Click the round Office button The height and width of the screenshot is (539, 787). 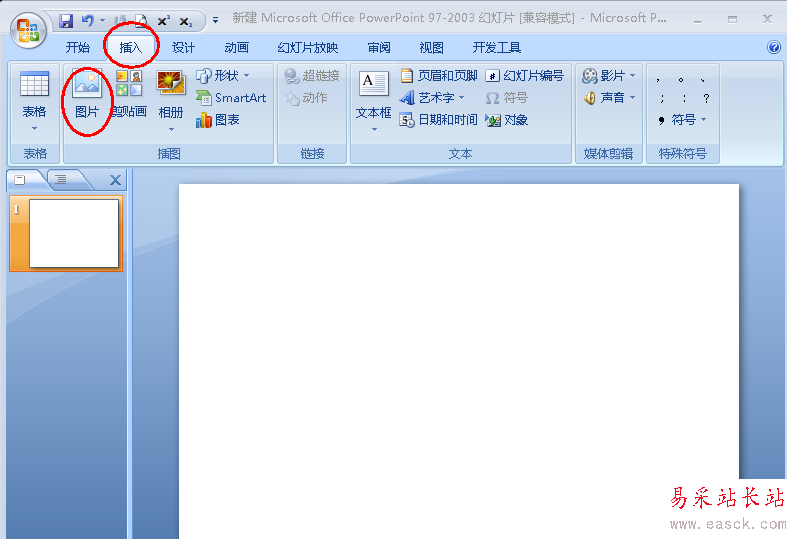pyautogui.click(x=29, y=31)
